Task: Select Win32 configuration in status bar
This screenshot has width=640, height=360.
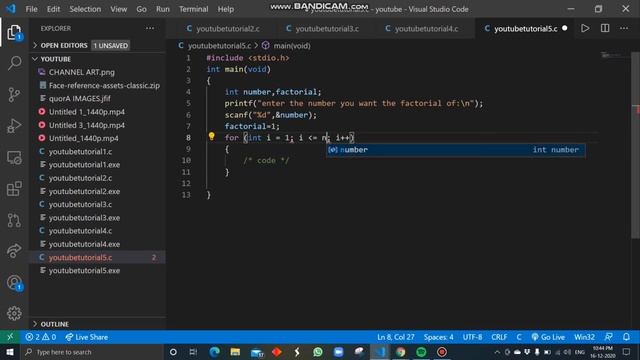Action: (x=584, y=337)
